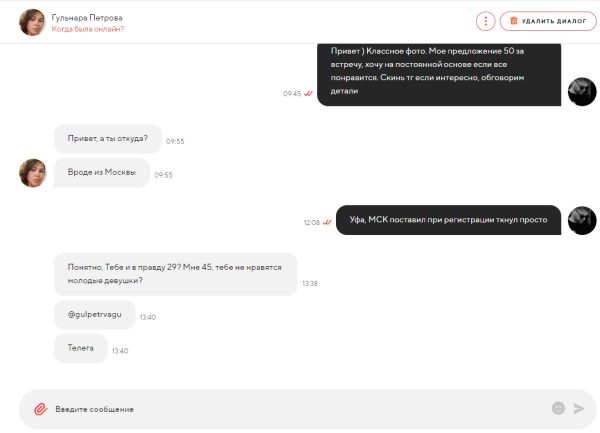
Task: Click the Уфа, МСК поставил message bubble
Action: tap(448, 220)
